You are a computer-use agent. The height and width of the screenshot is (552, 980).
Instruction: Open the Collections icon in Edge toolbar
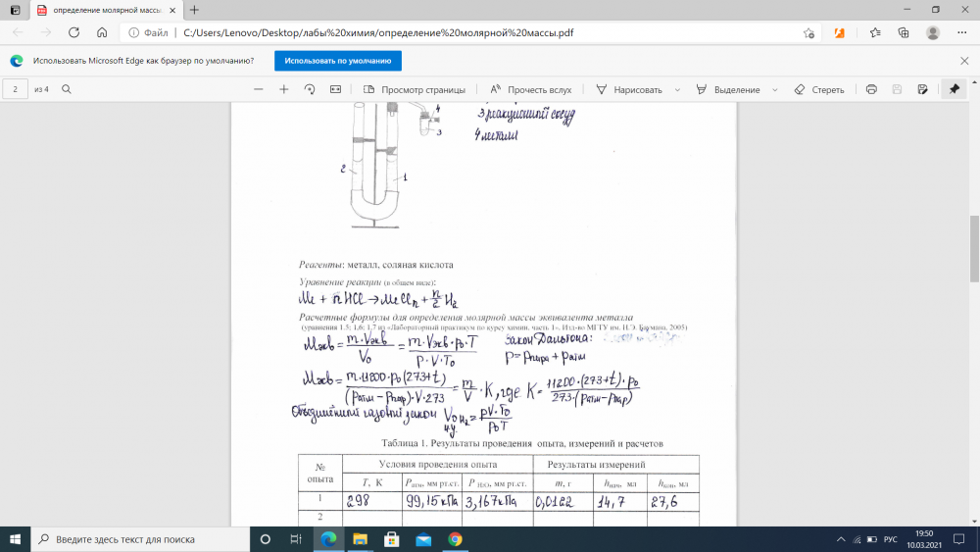(x=904, y=32)
